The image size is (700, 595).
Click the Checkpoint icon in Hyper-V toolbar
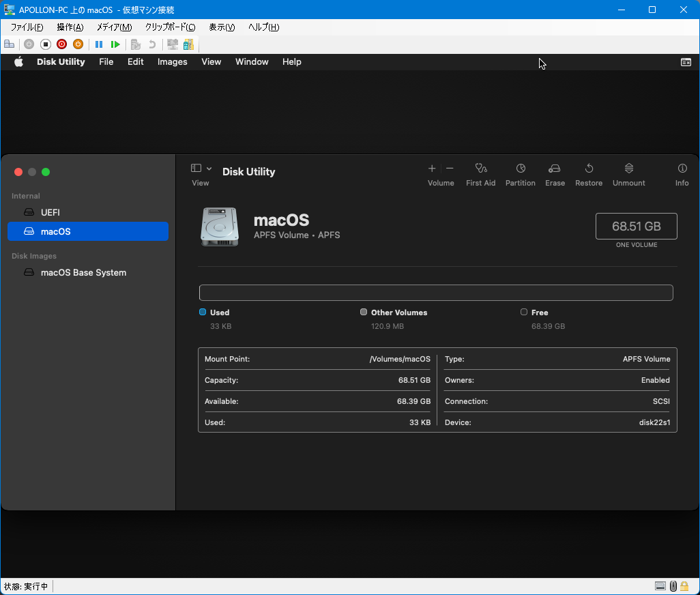136,44
